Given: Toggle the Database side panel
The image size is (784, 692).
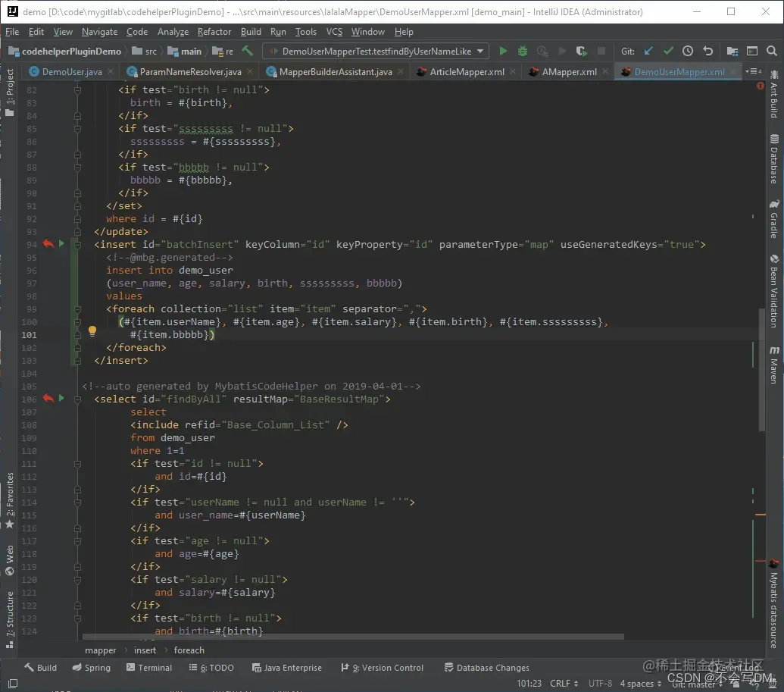Looking at the screenshot, I should tap(774, 159).
